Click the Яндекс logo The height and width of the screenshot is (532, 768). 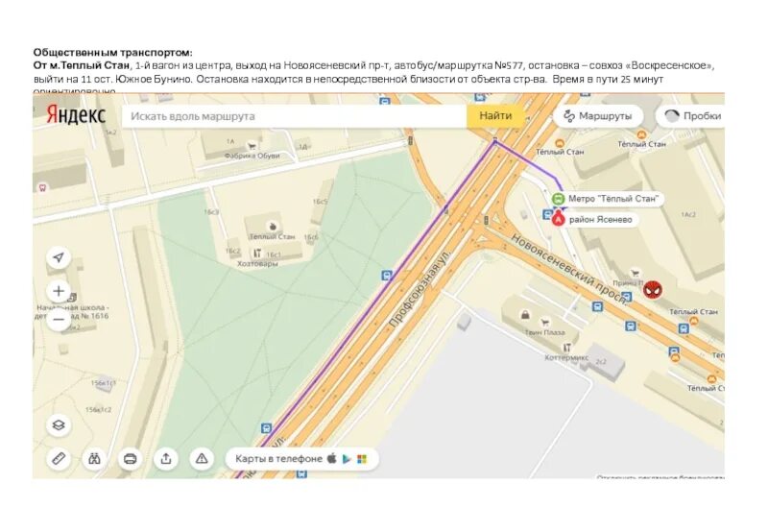[x=76, y=115]
